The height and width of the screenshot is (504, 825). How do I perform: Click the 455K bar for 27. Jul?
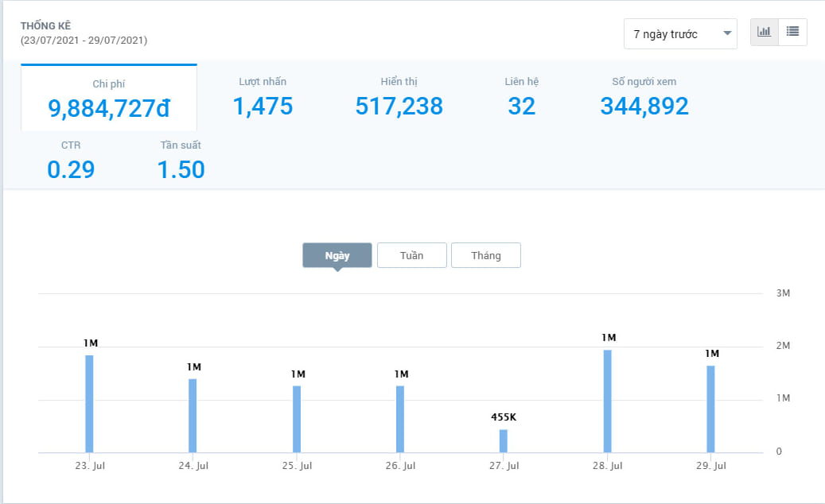503,441
